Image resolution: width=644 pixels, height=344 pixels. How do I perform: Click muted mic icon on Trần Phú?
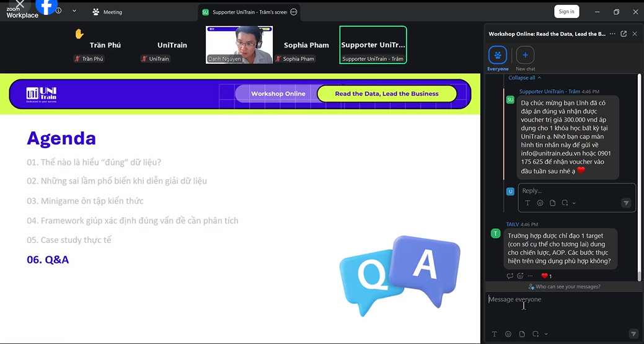coord(77,59)
